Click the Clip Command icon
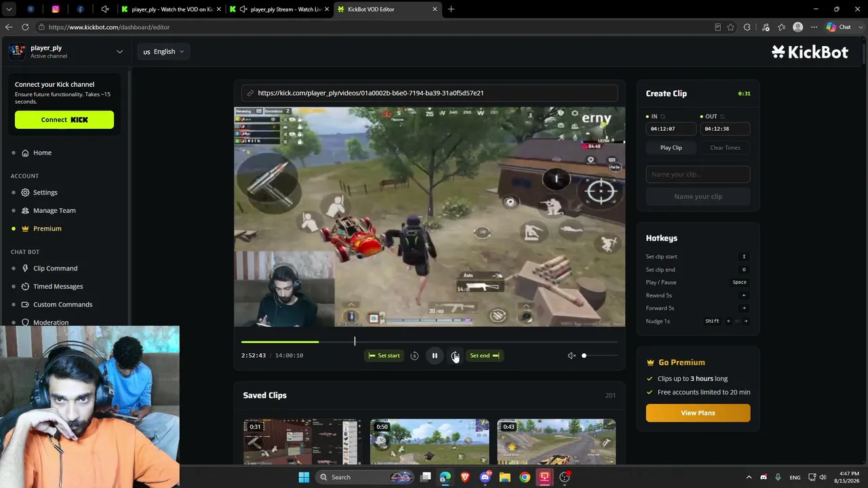868x488 pixels. point(25,268)
